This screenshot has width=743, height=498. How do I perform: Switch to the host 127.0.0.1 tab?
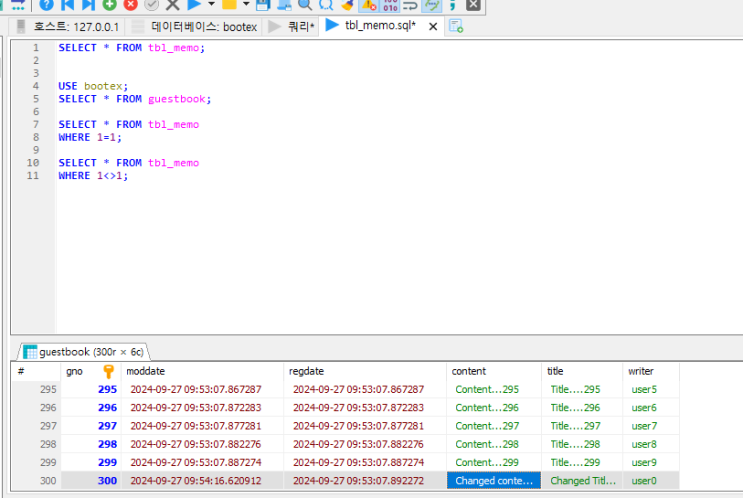pos(67,27)
